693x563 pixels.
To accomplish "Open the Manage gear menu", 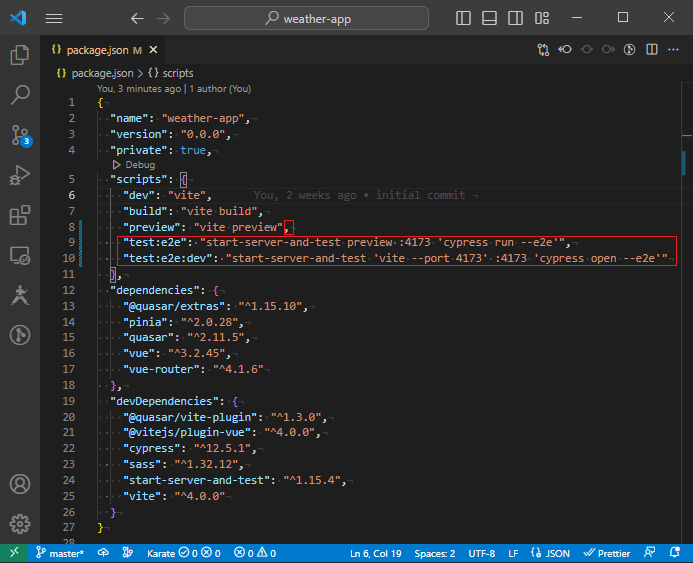I will (20, 524).
